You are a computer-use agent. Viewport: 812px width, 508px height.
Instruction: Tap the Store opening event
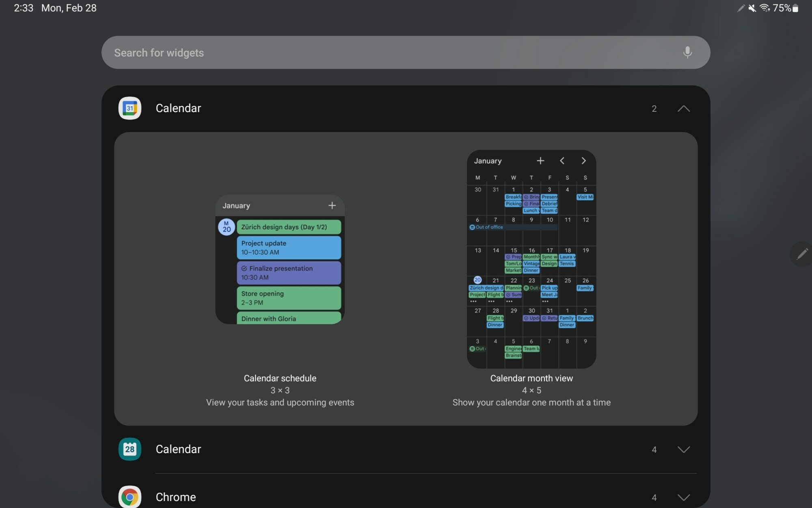(x=289, y=298)
